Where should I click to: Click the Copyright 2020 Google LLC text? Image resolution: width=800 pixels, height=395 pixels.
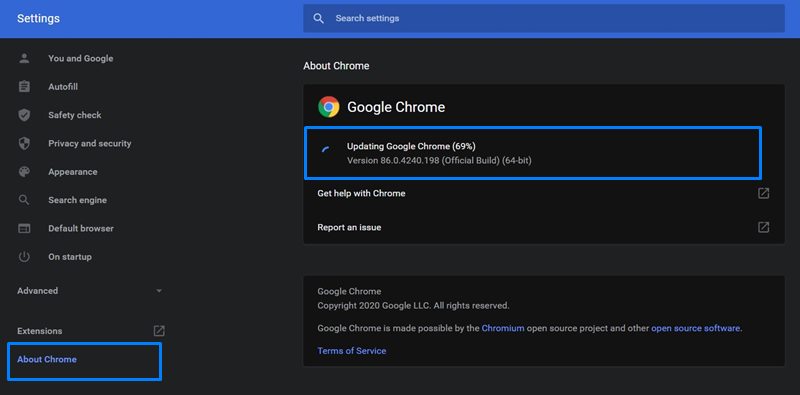413,306
